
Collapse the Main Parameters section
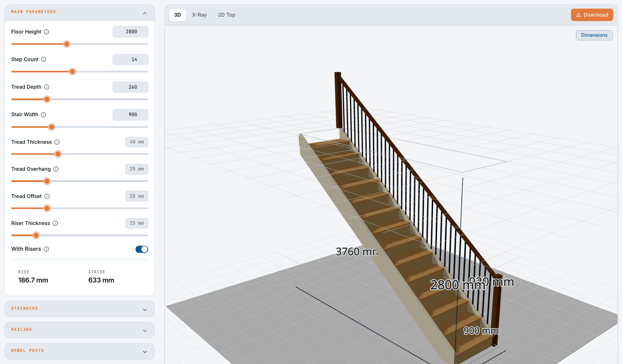145,13
